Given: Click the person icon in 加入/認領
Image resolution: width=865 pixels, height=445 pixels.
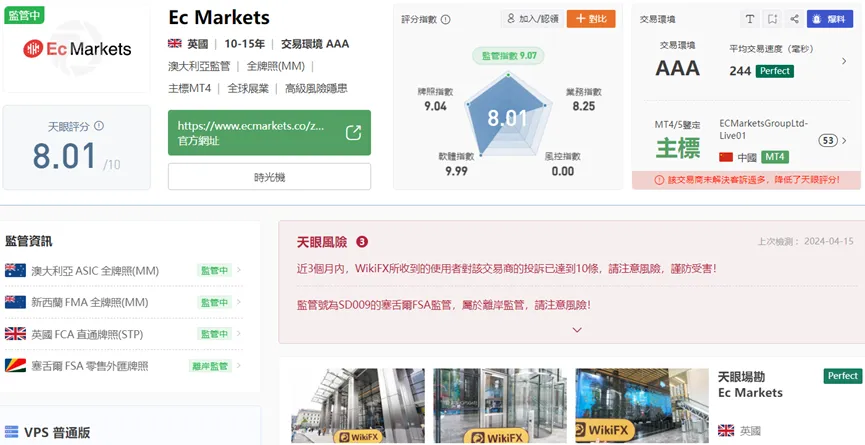Looking at the screenshot, I should [511, 19].
